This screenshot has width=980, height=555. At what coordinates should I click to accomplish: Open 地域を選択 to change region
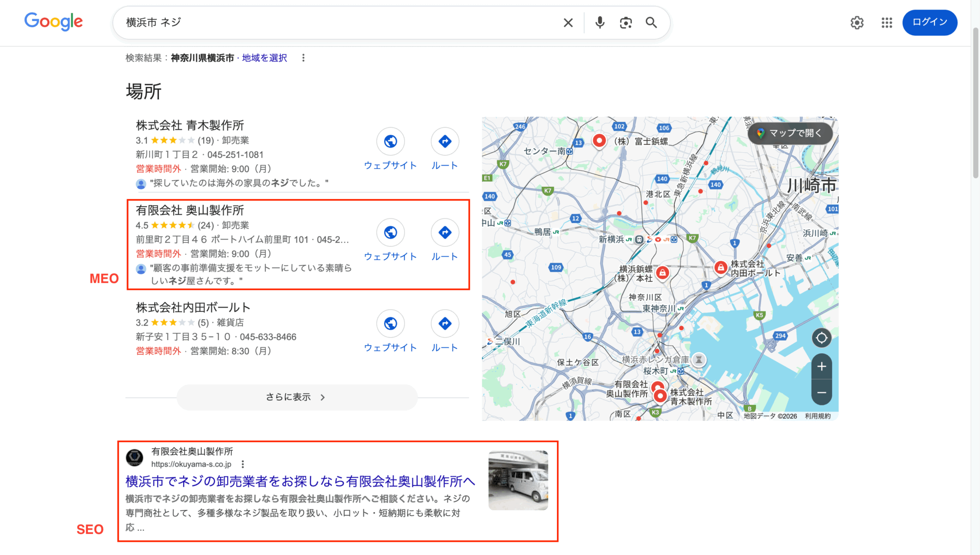click(x=263, y=58)
